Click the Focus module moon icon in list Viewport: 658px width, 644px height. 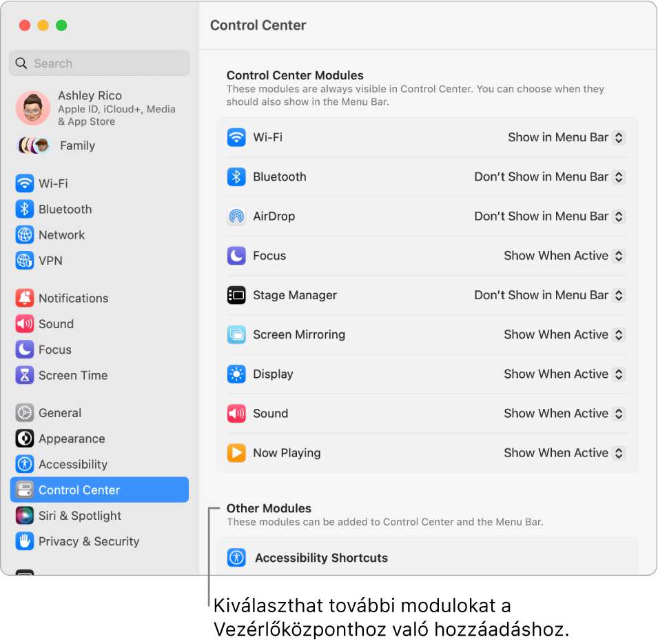pos(236,256)
